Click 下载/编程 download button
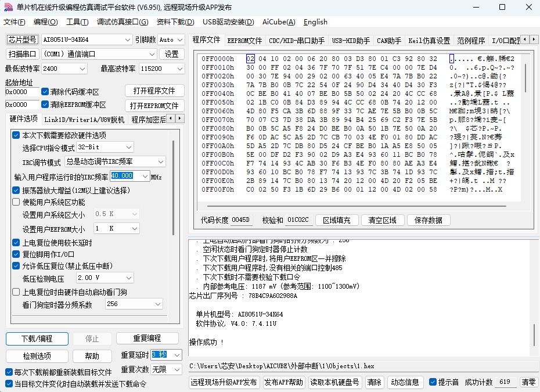Viewport: 540px width, 392px height. [x=37, y=339]
